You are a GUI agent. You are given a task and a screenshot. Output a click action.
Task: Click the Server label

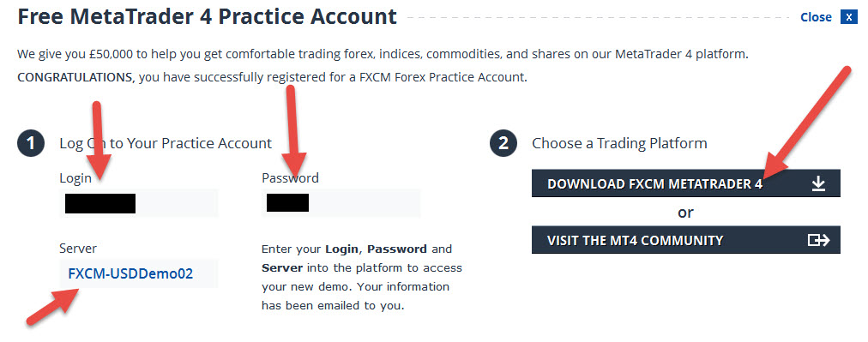[78, 249]
